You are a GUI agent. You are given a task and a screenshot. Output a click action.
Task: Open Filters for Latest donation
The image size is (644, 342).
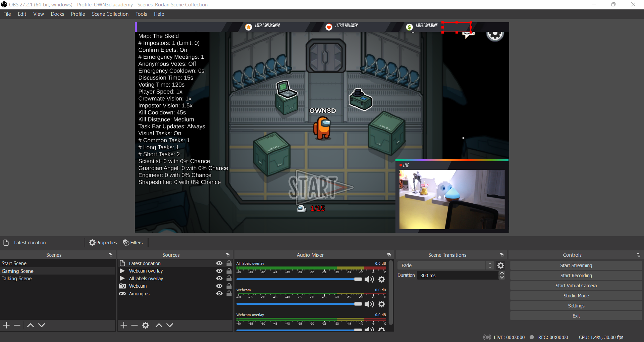point(133,243)
